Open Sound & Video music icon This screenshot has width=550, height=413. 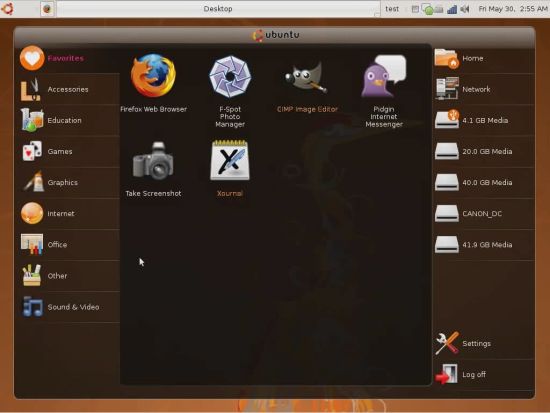[32, 306]
